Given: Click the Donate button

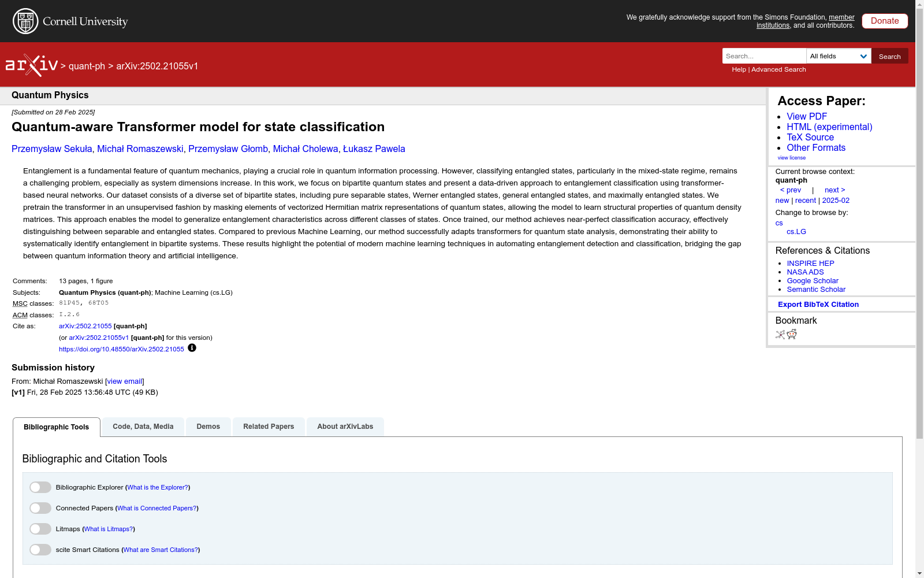Looking at the screenshot, I should pos(885,21).
